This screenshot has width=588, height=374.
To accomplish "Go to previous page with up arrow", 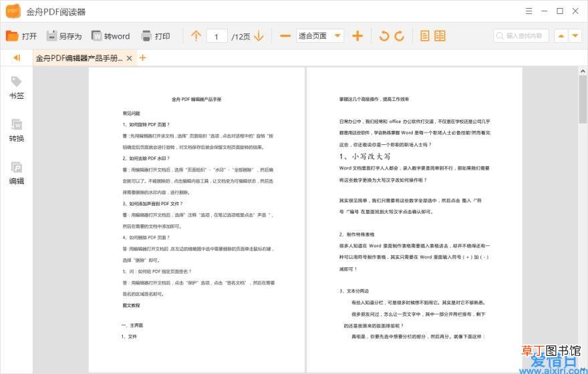I will pos(196,36).
